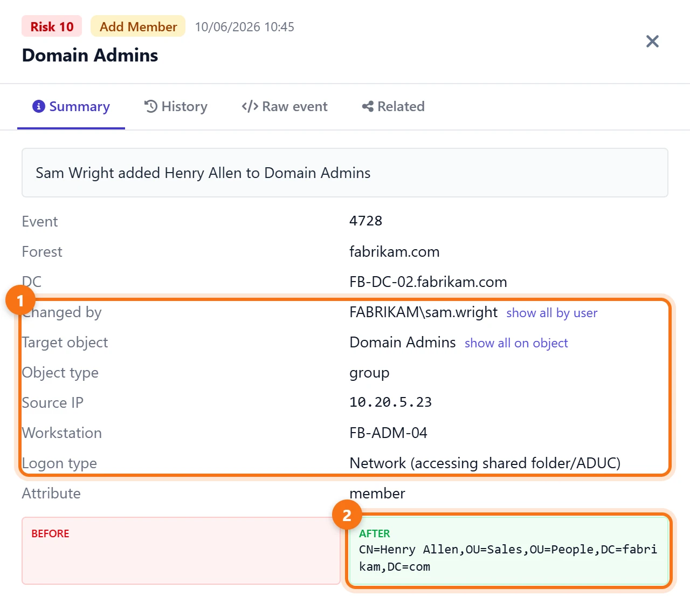Open the Raw event tab
Image resolution: width=690 pixels, height=616 pixels.
coord(285,107)
